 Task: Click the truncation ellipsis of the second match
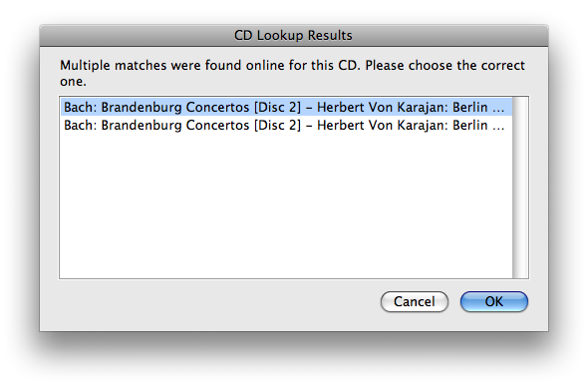coord(498,126)
